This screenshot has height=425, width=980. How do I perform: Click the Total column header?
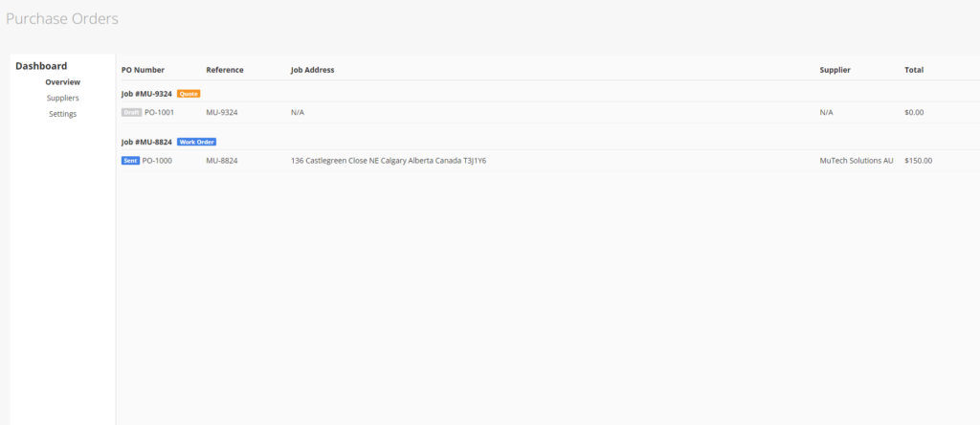[x=914, y=70]
